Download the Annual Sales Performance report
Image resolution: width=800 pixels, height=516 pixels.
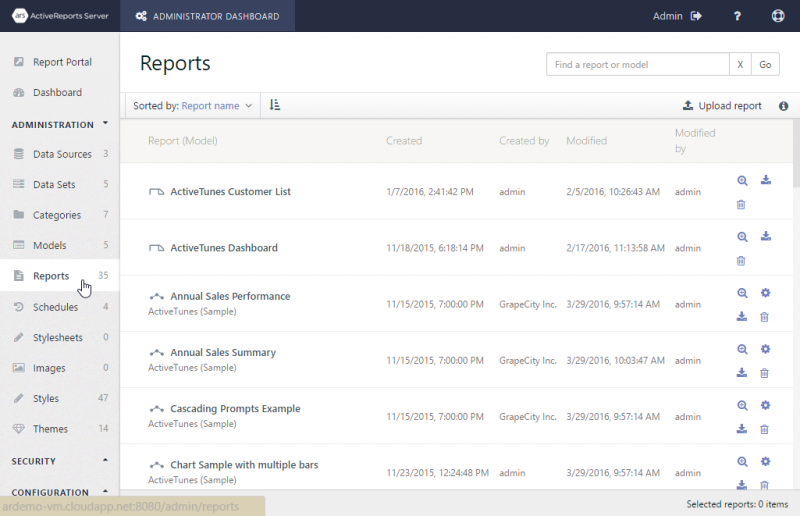tap(742, 316)
